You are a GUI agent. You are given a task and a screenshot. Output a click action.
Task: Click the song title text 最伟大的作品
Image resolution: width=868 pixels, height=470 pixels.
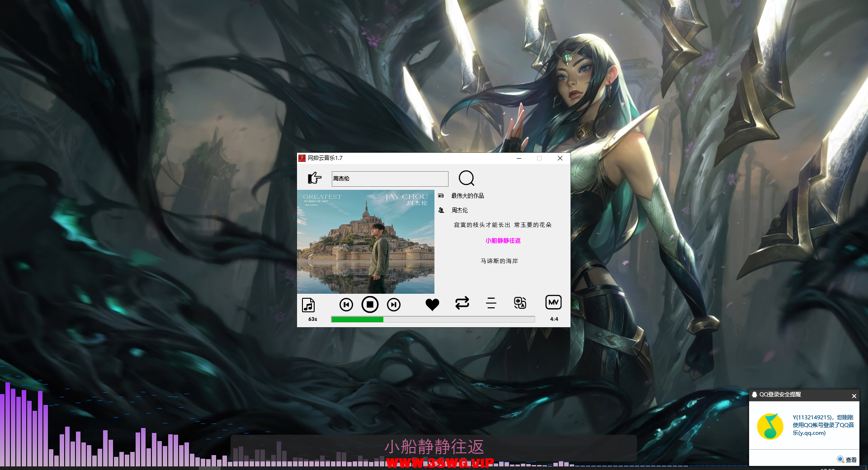pyautogui.click(x=467, y=196)
